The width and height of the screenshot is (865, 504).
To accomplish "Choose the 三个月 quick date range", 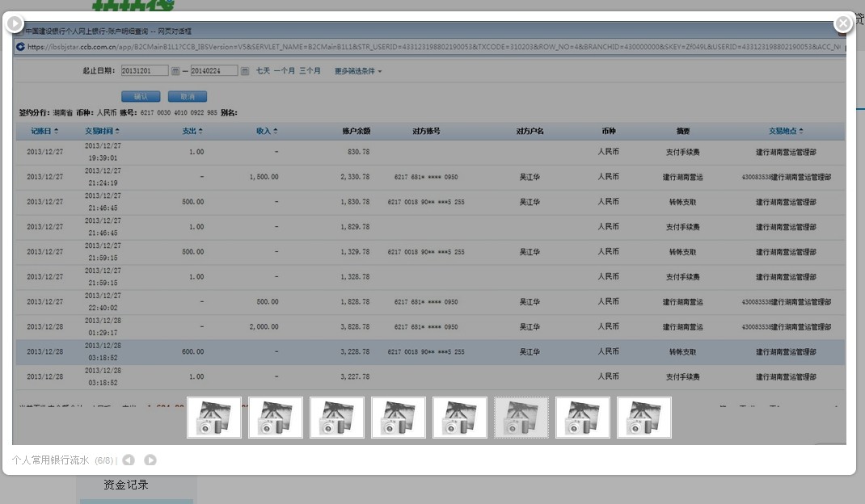I will [x=310, y=71].
